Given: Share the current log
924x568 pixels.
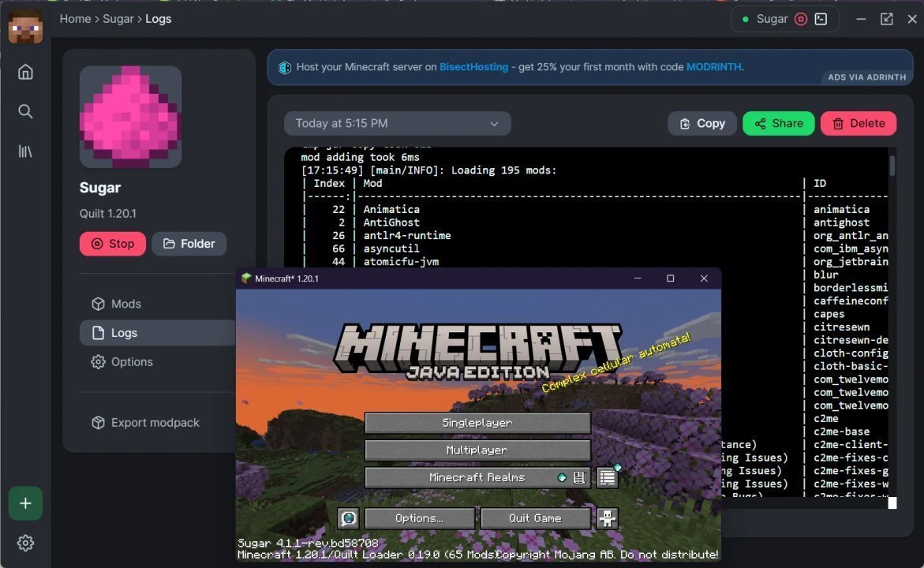Looking at the screenshot, I should 778,123.
